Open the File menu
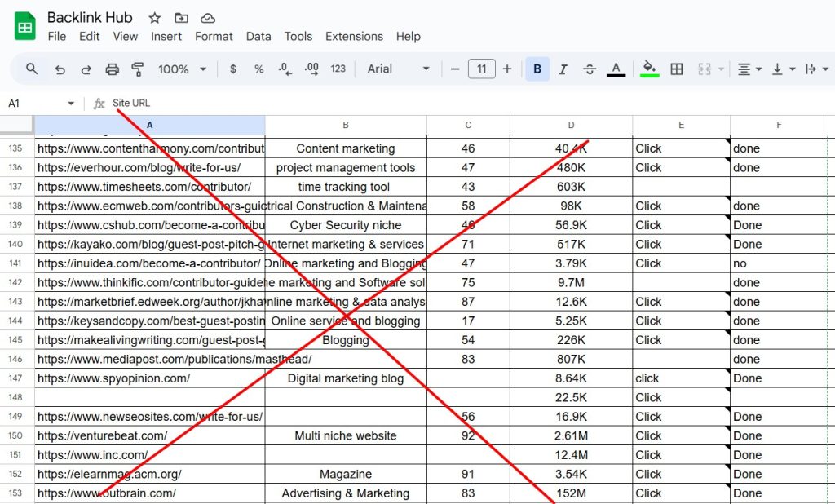This screenshot has height=504, width=835. 56,36
